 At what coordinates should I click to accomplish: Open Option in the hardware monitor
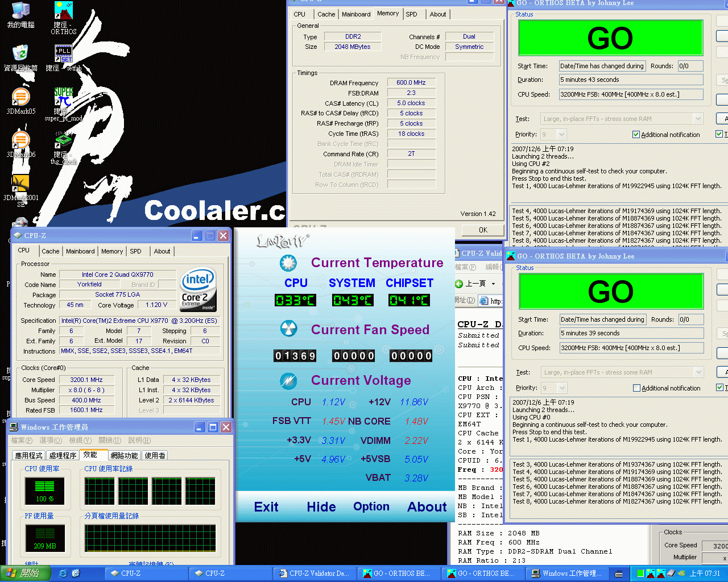click(371, 506)
